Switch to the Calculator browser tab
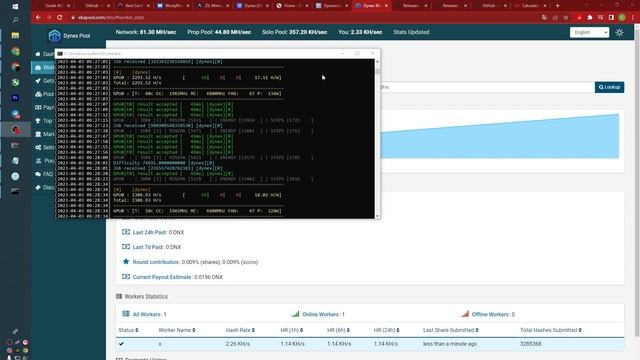Viewport: 640px width, 360px height. click(529, 6)
